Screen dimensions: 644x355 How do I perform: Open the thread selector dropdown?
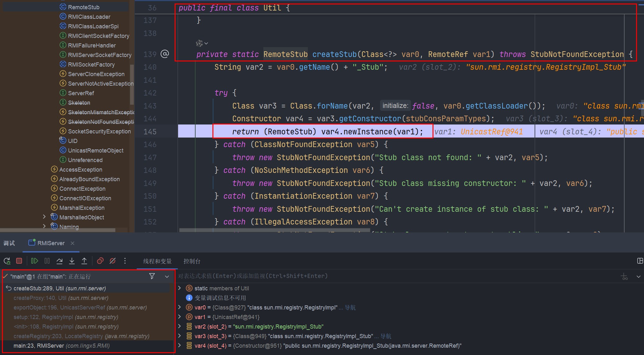167,276
